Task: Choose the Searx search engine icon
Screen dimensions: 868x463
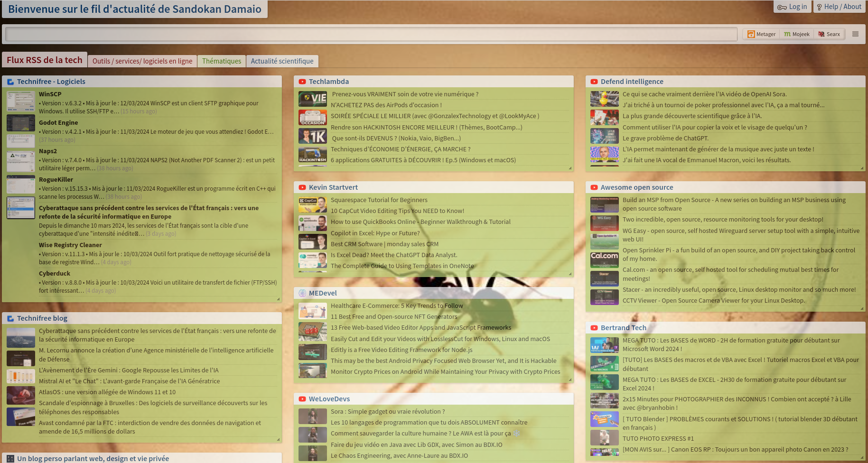Action: [x=821, y=34]
